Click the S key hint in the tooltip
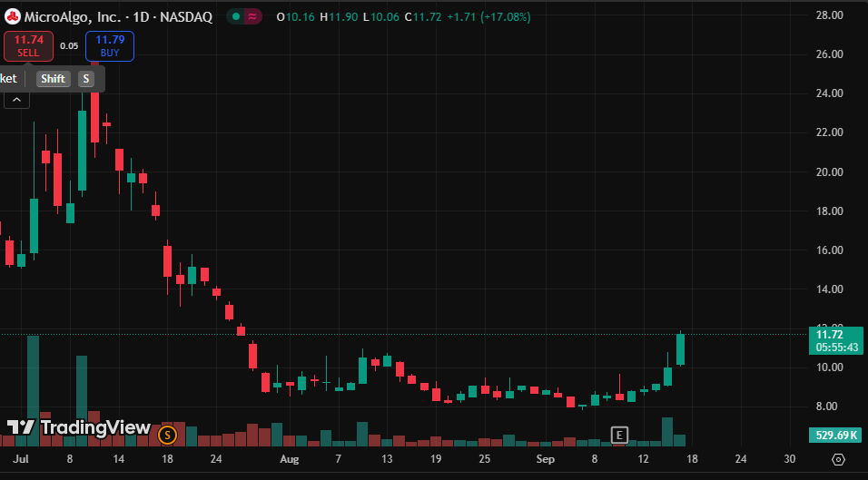868x480 pixels. (x=86, y=79)
